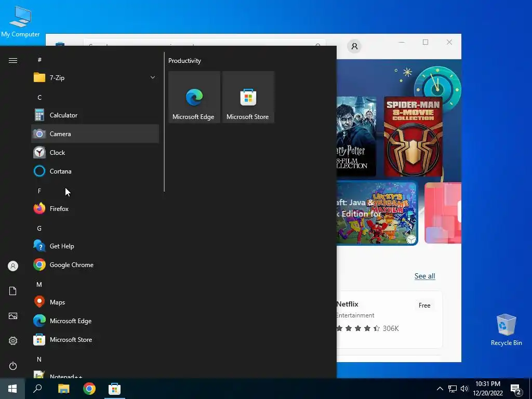Click the Microsoft Edge pinned tile
This screenshot has width=532, height=399.
tap(194, 97)
